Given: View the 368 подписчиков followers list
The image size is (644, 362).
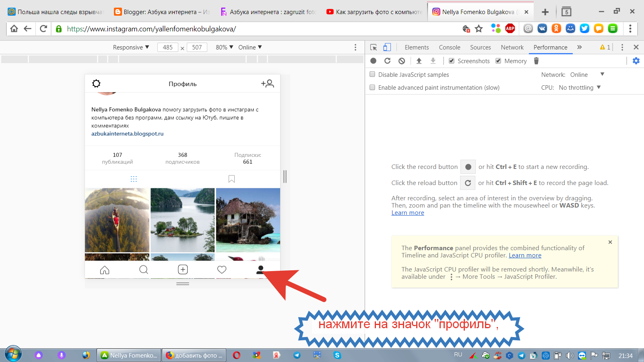Looking at the screenshot, I should (x=182, y=158).
